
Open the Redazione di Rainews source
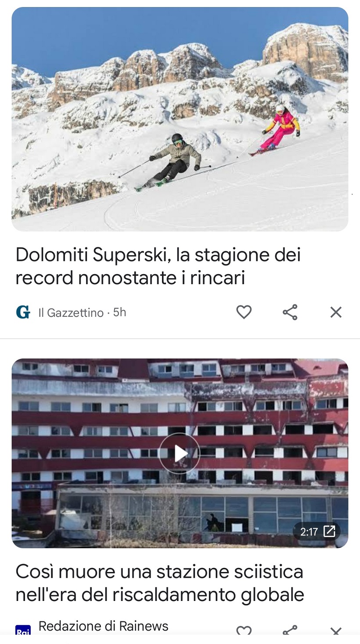(104, 626)
